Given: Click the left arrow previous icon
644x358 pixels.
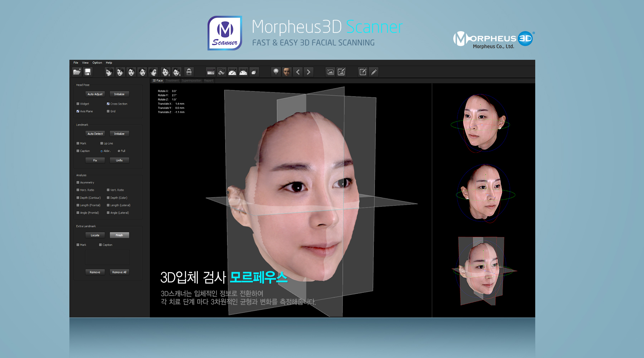Looking at the screenshot, I should click(298, 72).
